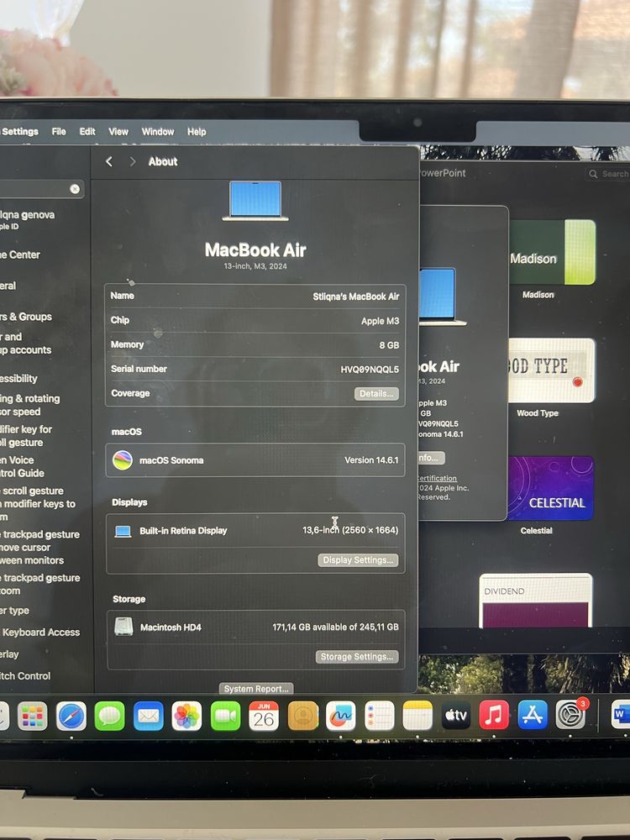The width and height of the screenshot is (630, 840).
Task: Open the Calendar showing JUN 26
Action: (x=264, y=717)
